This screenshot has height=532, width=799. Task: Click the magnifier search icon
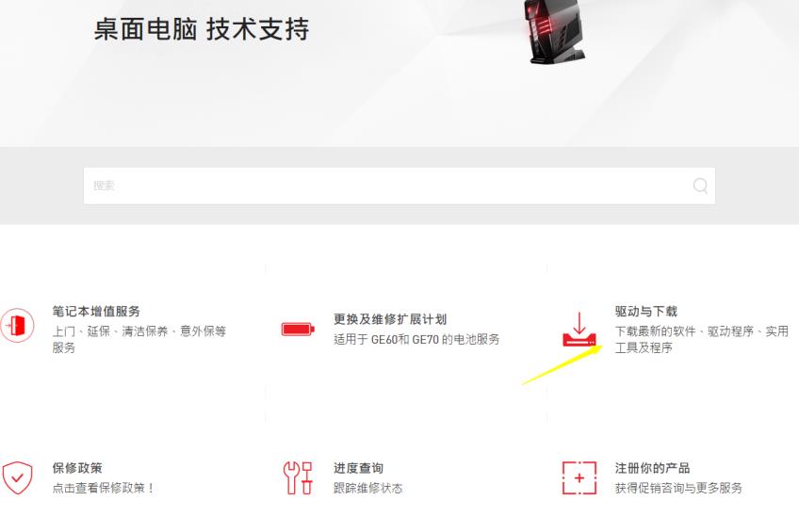700,185
